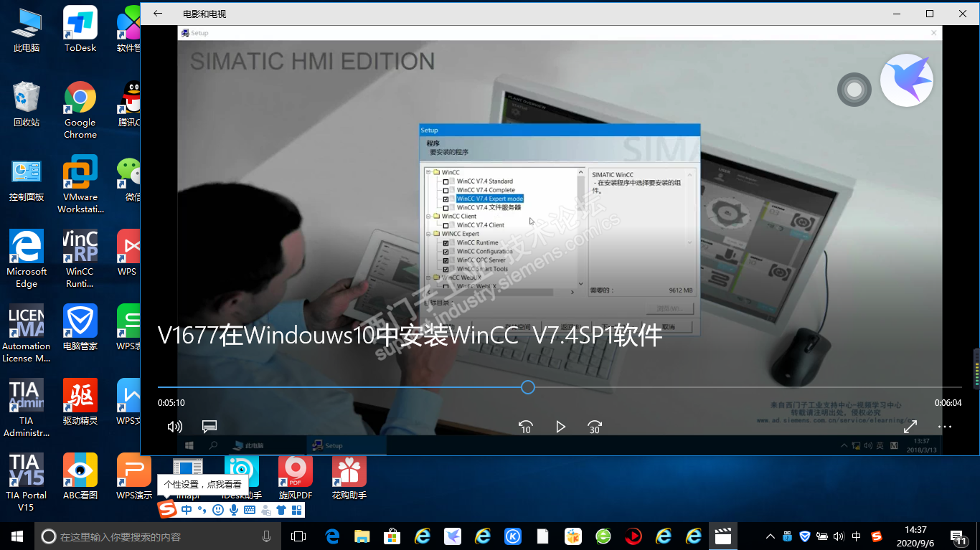
Task: Open the system volume tray control
Action: tap(838, 536)
